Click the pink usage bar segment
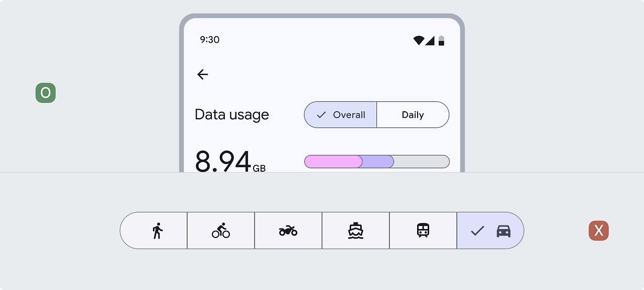The image size is (644, 290). click(x=333, y=162)
